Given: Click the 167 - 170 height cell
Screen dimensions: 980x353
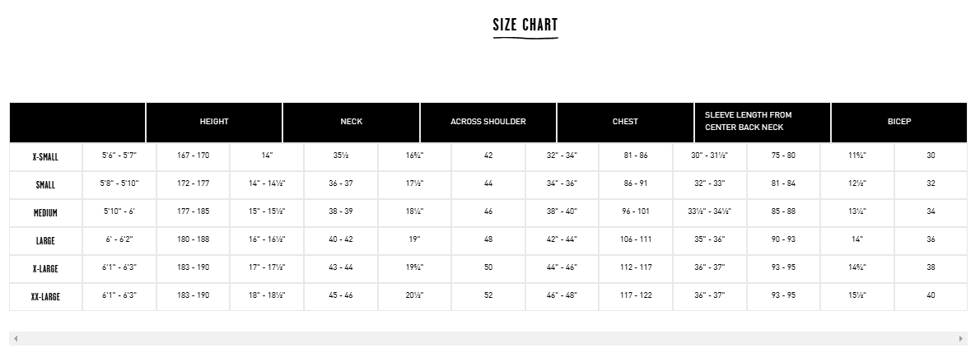Looking at the screenshot, I should click(x=194, y=156).
